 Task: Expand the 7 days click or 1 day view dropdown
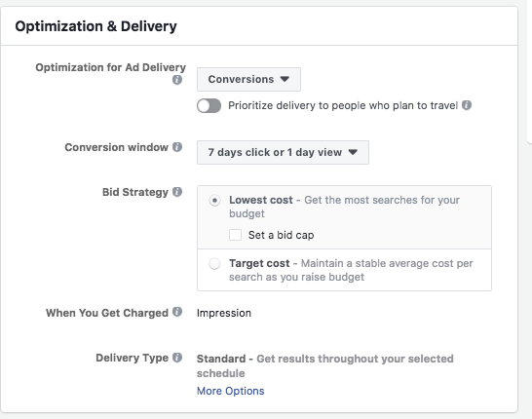click(283, 152)
